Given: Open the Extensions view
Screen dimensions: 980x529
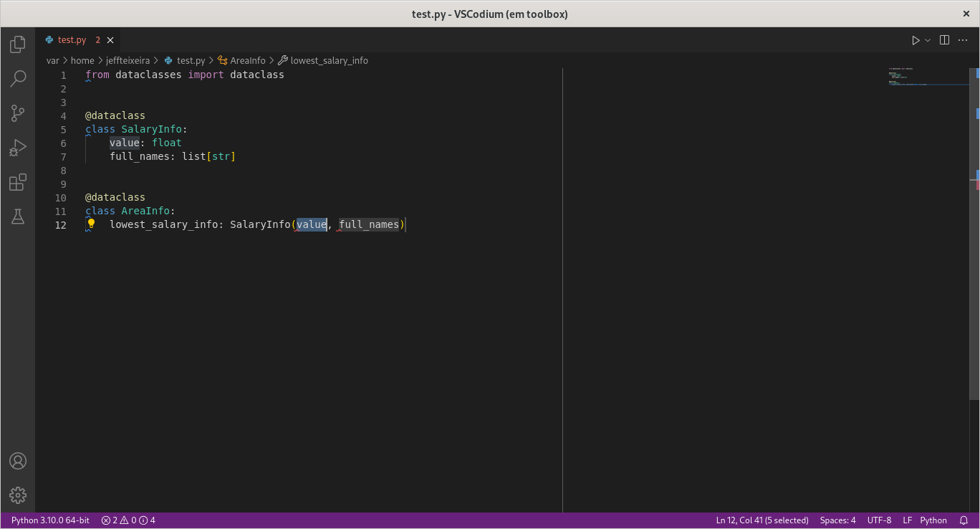Looking at the screenshot, I should [x=17, y=182].
